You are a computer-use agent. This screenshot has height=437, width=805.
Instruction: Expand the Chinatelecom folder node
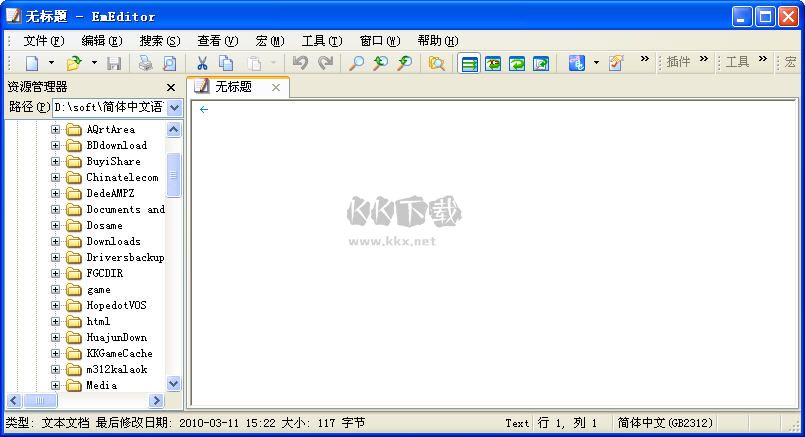(x=55, y=178)
